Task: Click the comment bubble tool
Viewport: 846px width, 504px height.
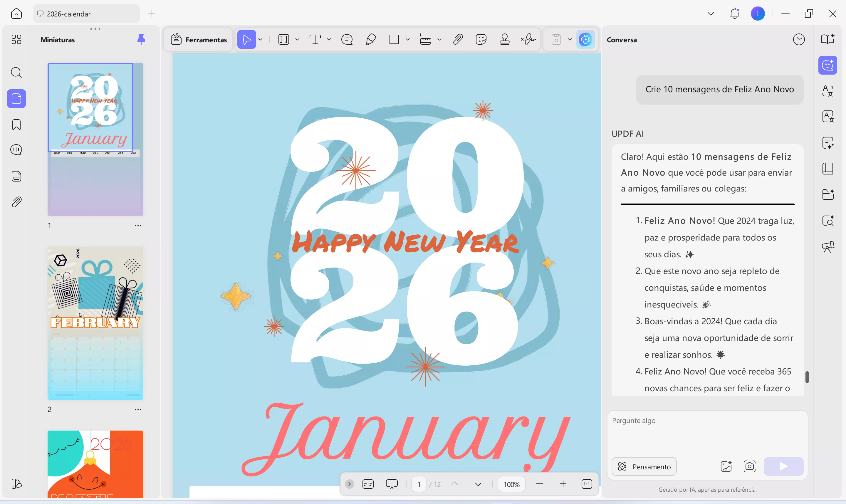Action: [347, 39]
